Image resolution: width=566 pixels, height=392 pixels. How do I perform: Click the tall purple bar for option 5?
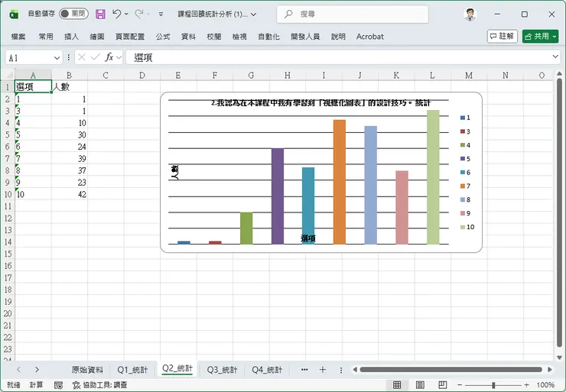277,196
